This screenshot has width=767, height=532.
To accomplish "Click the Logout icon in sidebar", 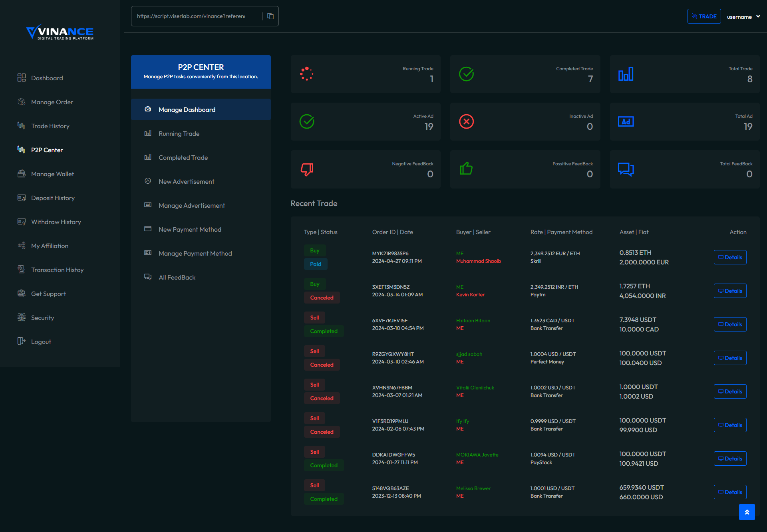I will pos(22,341).
